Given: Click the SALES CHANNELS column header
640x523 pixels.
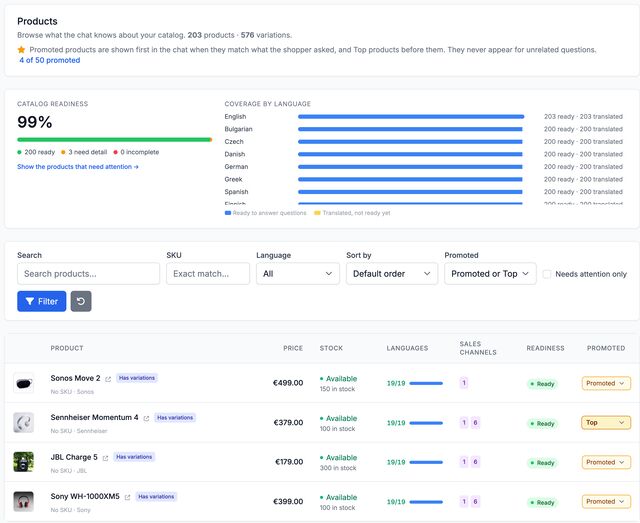Looking at the screenshot, I should [478, 348].
